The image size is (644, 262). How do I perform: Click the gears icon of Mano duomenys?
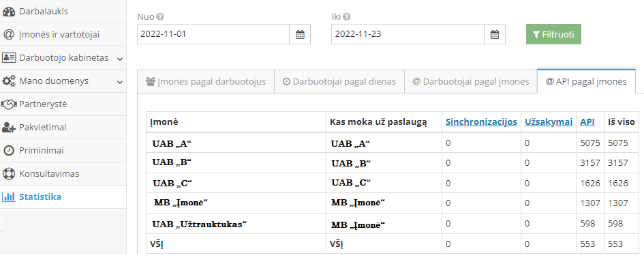coord(9,81)
